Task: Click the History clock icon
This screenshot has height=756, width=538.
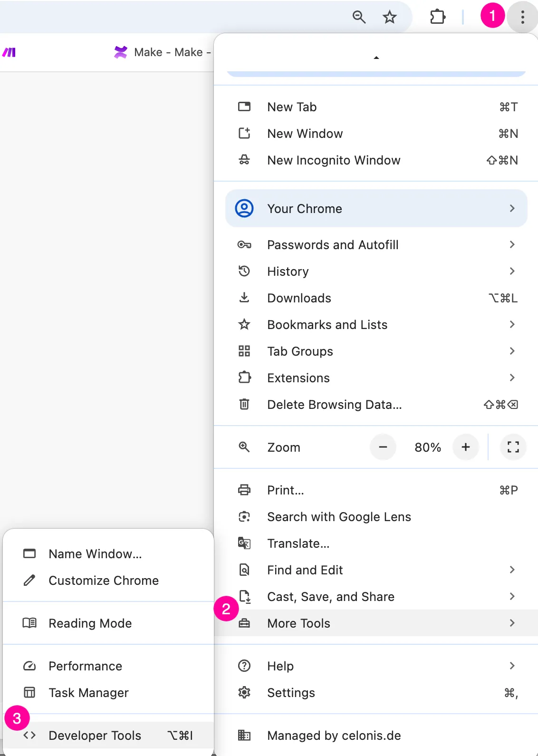Action: (244, 271)
